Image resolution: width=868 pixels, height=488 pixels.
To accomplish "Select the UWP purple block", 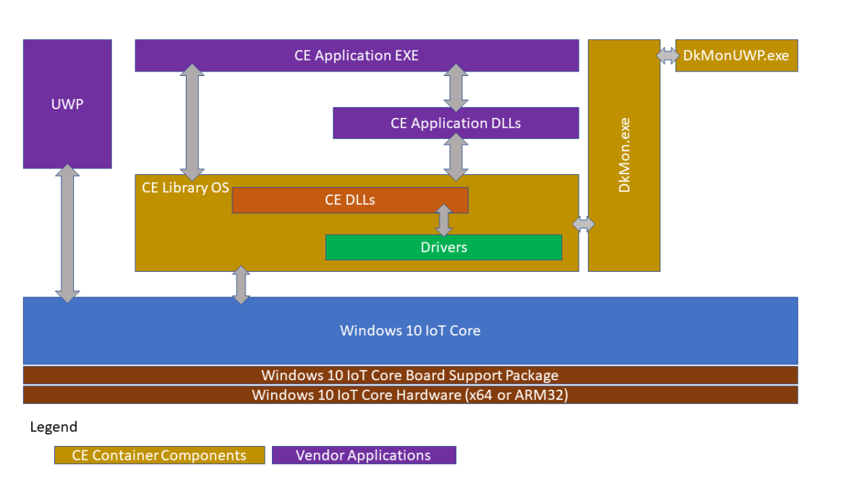I will click(x=67, y=103).
